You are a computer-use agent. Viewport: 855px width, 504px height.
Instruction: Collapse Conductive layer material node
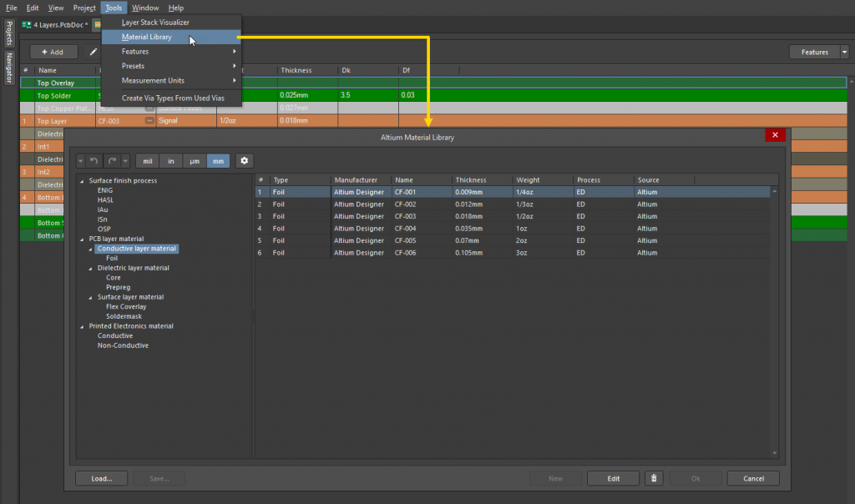90,249
